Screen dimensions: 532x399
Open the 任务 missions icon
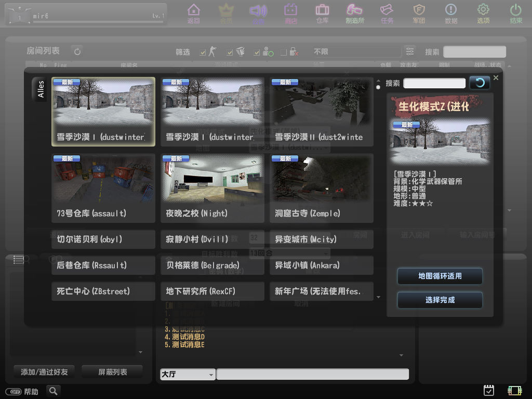(x=387, y=14)
